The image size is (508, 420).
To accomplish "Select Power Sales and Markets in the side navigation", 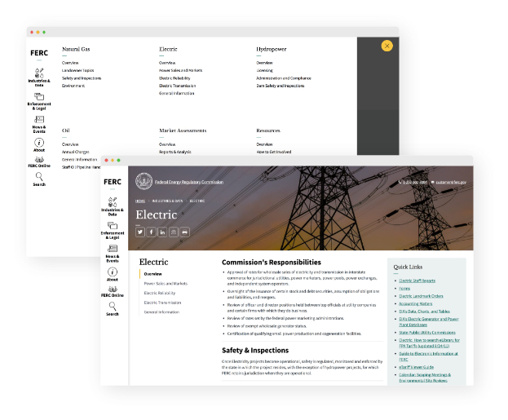I will (x=166, y=284).
